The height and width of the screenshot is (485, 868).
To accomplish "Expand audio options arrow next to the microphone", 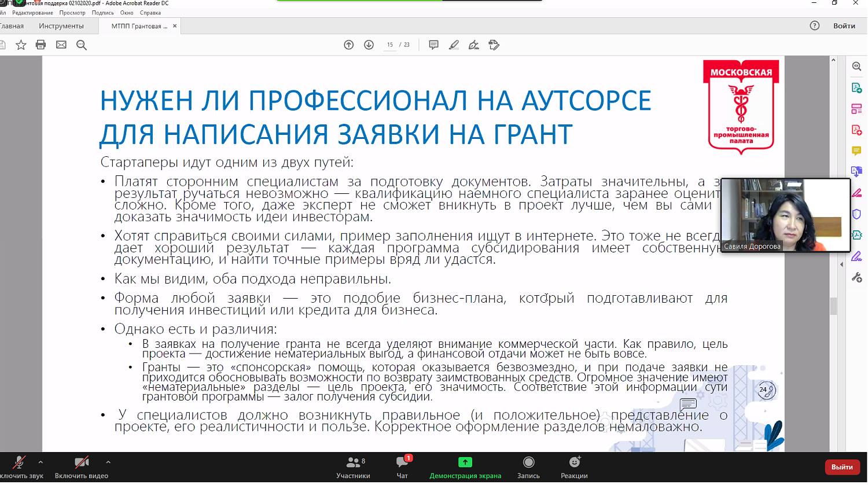I will tap(41, 462).
